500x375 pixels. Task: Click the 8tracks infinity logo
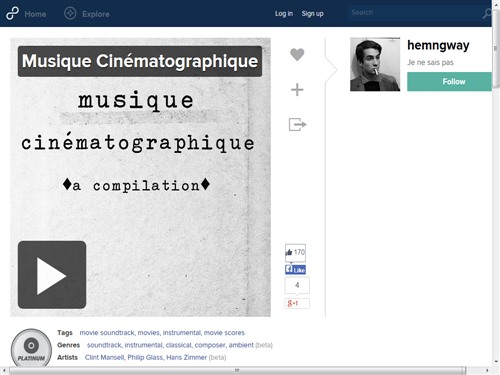click(12, 14)
